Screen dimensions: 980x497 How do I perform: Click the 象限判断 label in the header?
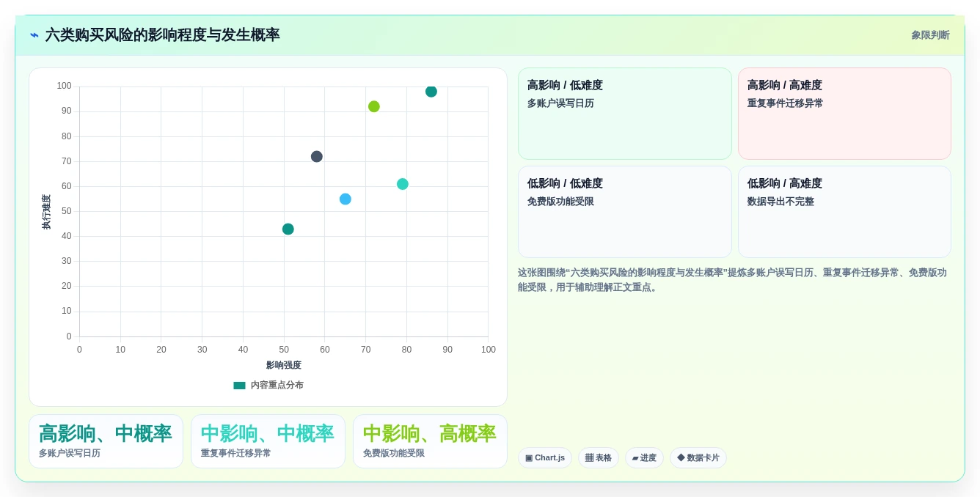(x=930, y=35)
